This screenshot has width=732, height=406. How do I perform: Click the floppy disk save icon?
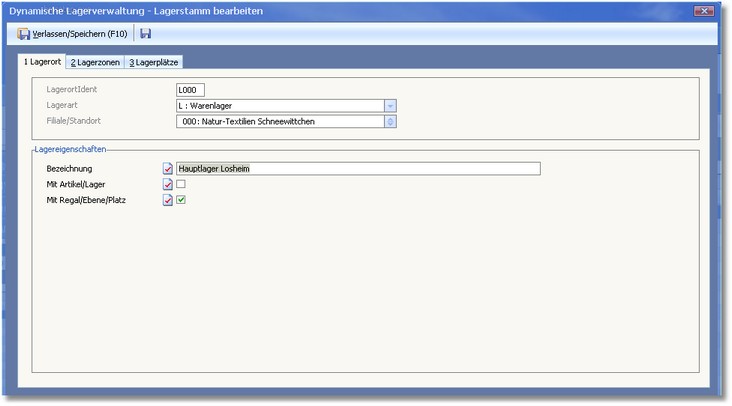[146, 34]
